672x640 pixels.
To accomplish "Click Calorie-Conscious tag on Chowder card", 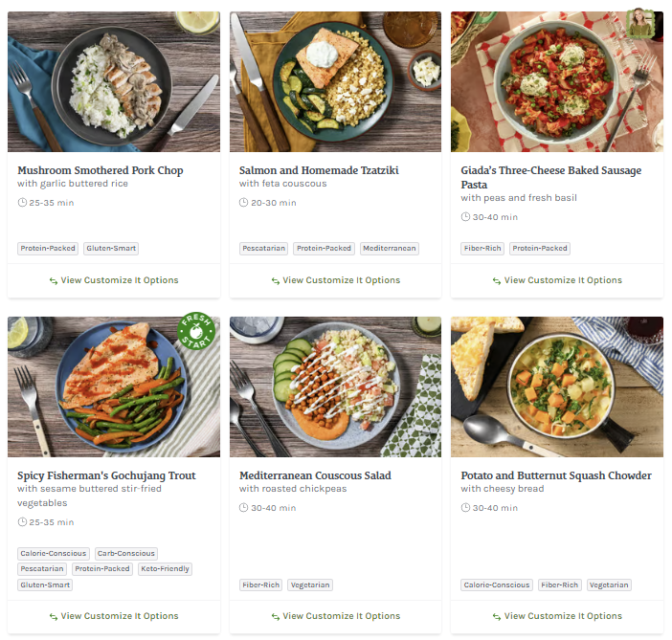I will tap(497, 585).
